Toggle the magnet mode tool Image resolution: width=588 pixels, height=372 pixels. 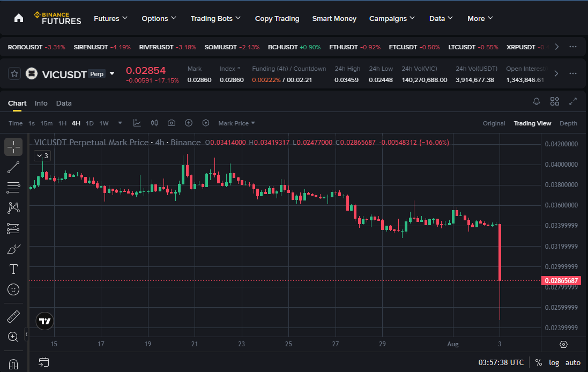(13, 364)
